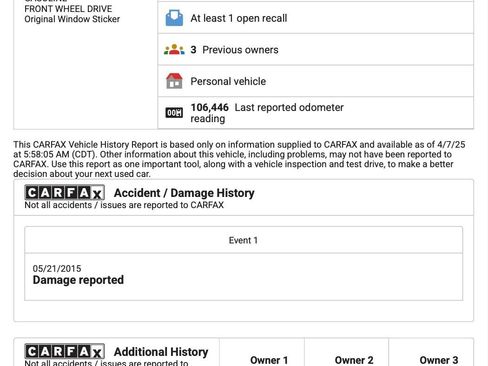
Task: Click the CARFAX logo beside Additional History
Action: [x=65, y=351]
